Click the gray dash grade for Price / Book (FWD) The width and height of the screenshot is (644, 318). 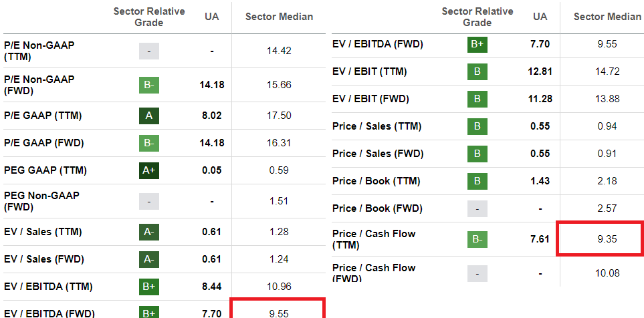477,208
